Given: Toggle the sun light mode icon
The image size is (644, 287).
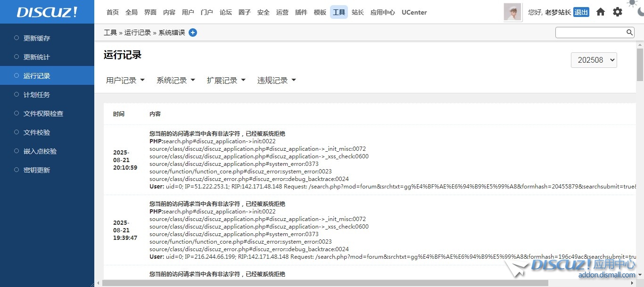Looking at the screenshot, I should [632, 3].
